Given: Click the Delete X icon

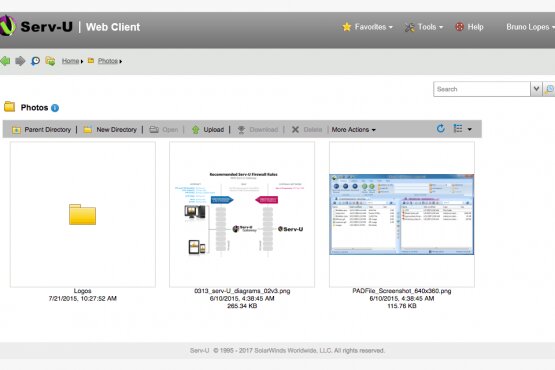Looking at the screenshot, I should pos(295,130).
